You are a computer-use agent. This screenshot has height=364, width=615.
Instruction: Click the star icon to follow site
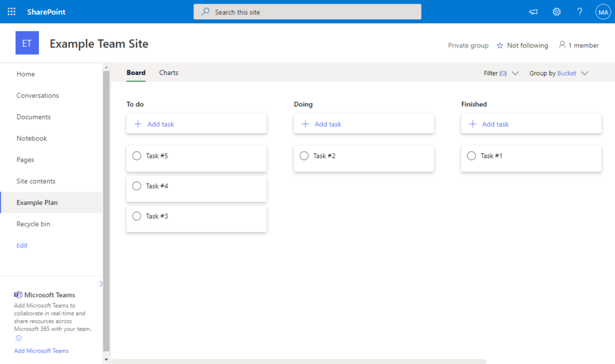pos(500,46)
